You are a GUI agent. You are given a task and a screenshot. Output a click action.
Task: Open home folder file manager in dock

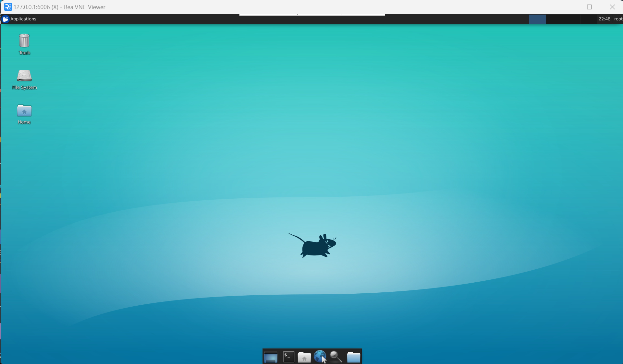304,357
